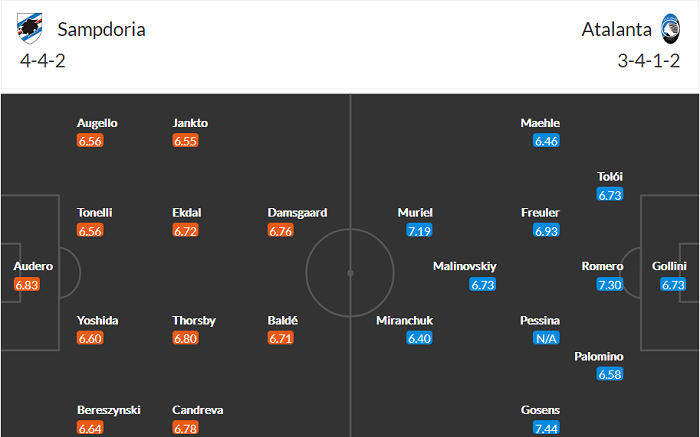The width and height of the screenshot is (700, 437).
Task: Click the pitch center spot
Action: (x=350, y=272)
